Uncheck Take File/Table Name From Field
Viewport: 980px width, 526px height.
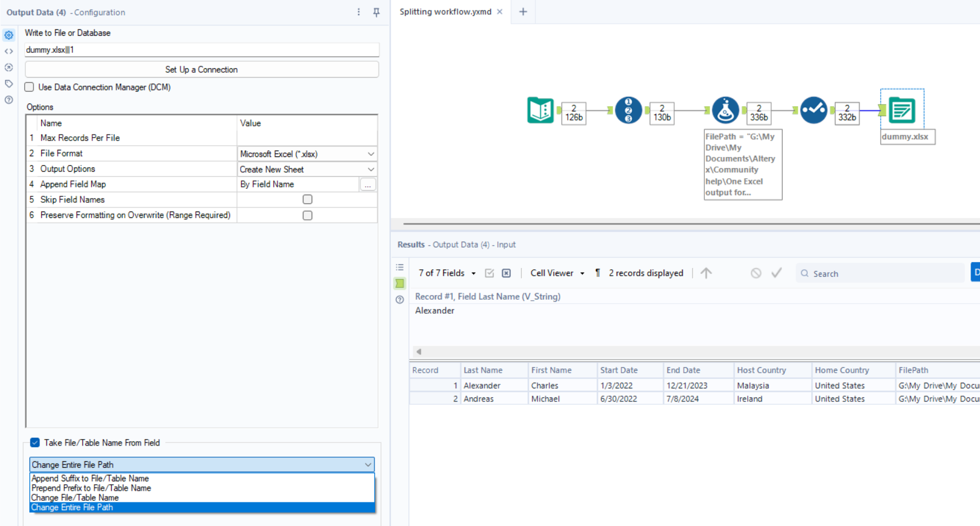pos(35,443)
